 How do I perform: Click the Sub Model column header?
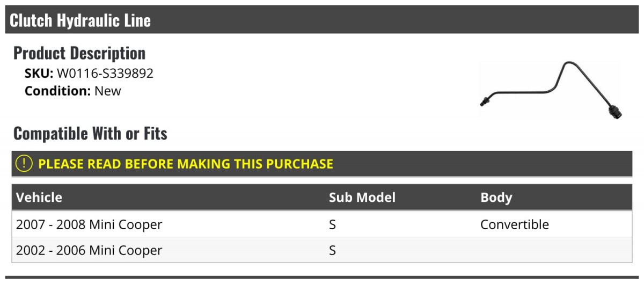pos(362,198)
